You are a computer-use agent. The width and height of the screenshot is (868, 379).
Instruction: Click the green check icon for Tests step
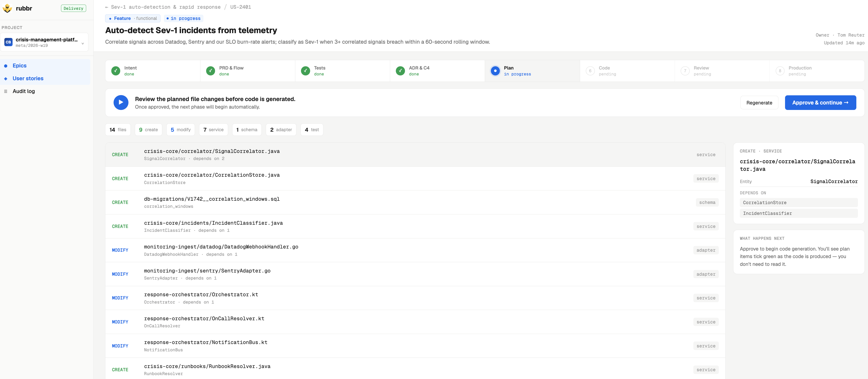click(305, 71)
